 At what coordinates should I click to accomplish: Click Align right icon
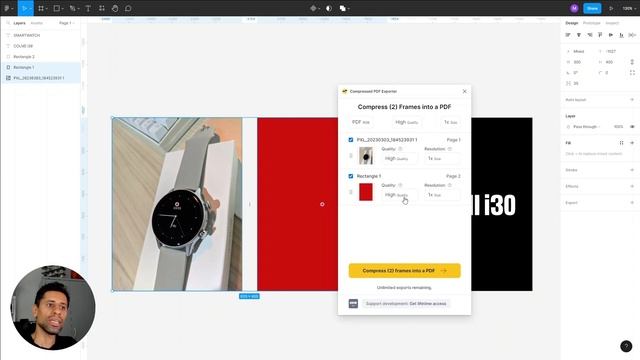589,35
